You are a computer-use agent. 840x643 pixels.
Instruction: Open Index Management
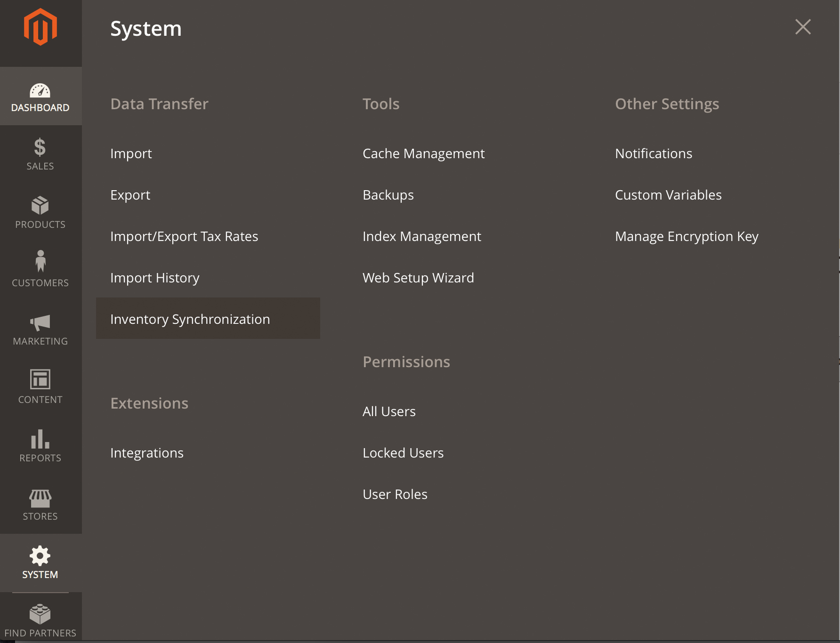422,236
